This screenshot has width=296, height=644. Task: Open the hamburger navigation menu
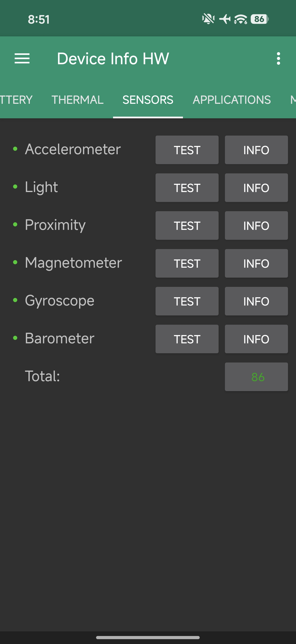click(x=22, y=58)
